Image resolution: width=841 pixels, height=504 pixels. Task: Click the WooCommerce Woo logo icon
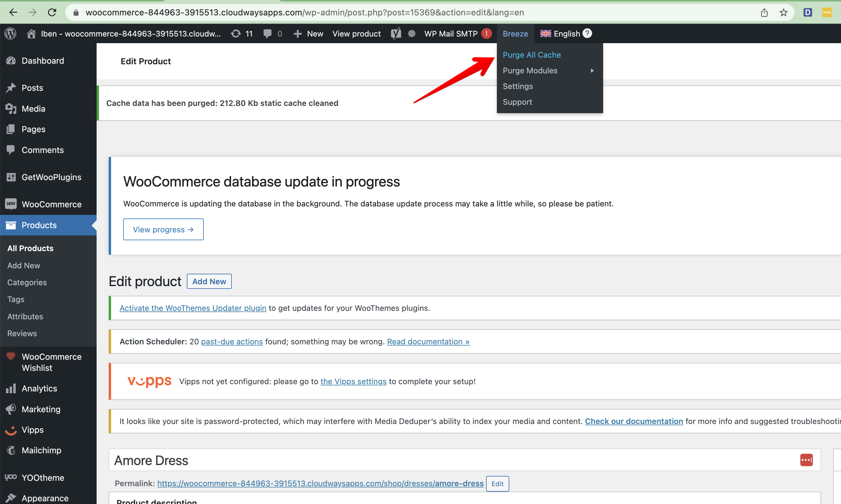coord(11,204)
